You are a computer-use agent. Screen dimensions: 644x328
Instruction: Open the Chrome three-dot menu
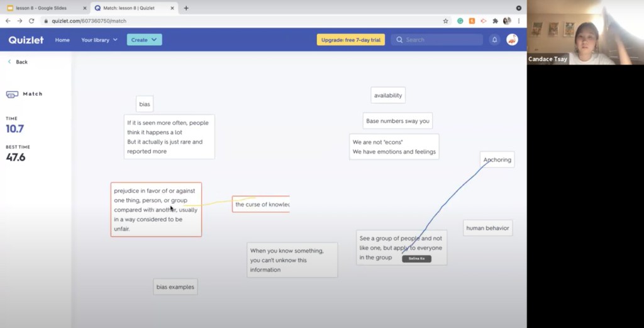(x=519, y=21)
